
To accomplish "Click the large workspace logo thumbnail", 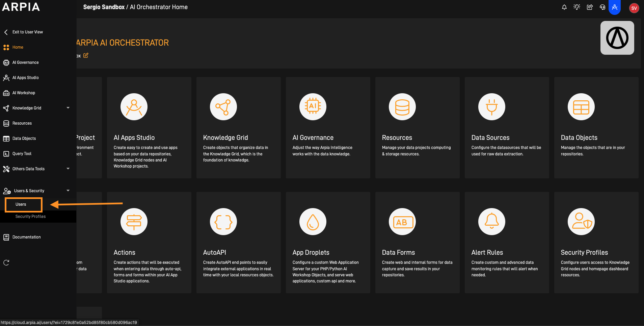I will click(x=617, y=38).
